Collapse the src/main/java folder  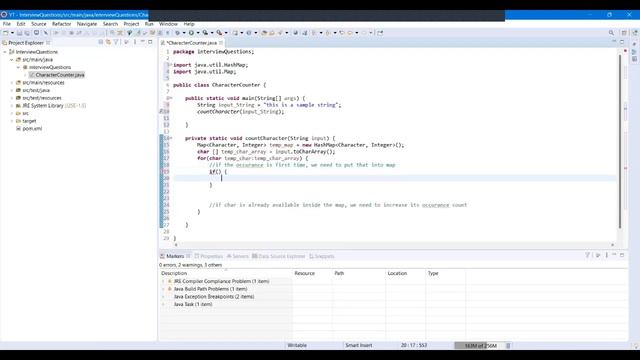(x=12, y=60)
